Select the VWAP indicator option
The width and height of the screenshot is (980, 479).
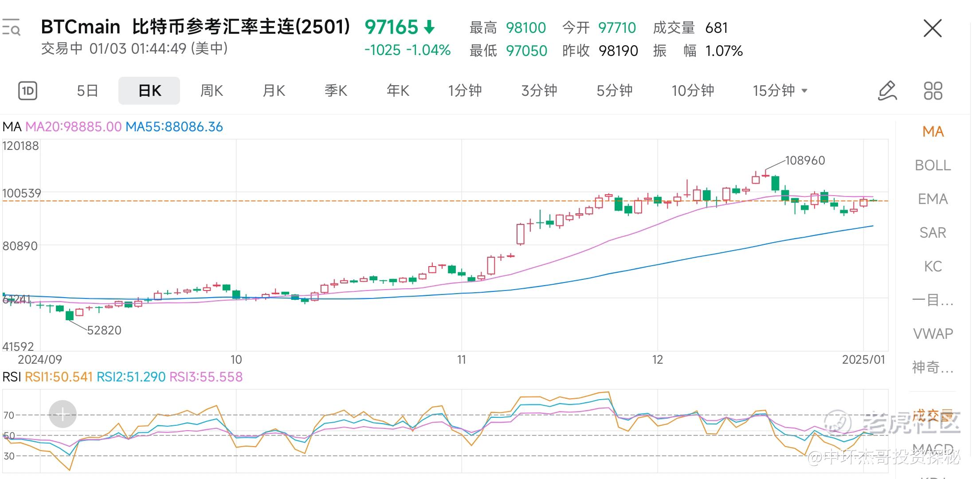click(933, 334)
